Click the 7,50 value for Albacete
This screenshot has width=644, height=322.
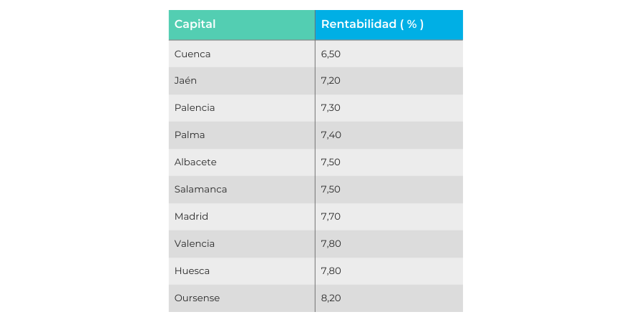click(331, 162)
